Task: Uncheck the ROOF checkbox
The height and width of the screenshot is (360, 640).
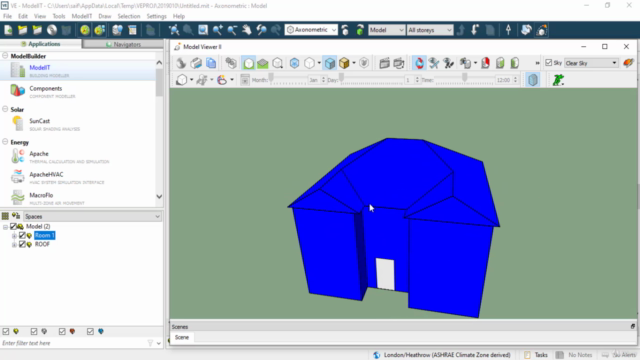Action: (22, 244)
